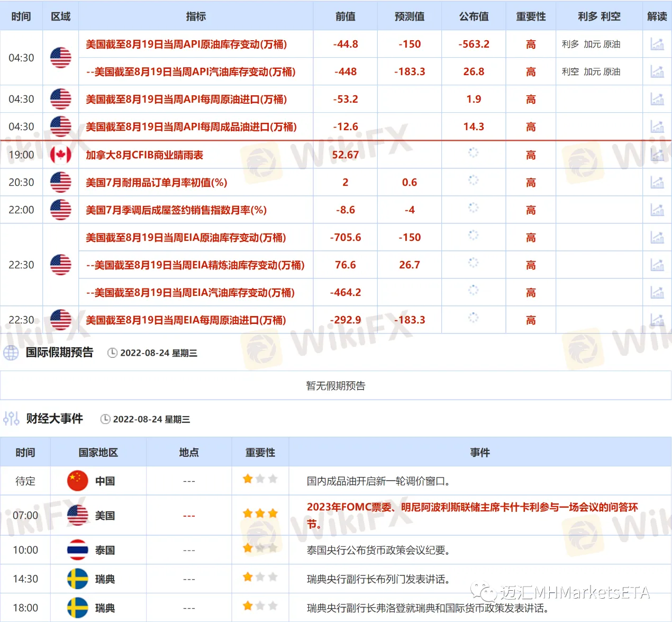Select the 事件 column header in events table

(x=479, y=453)
